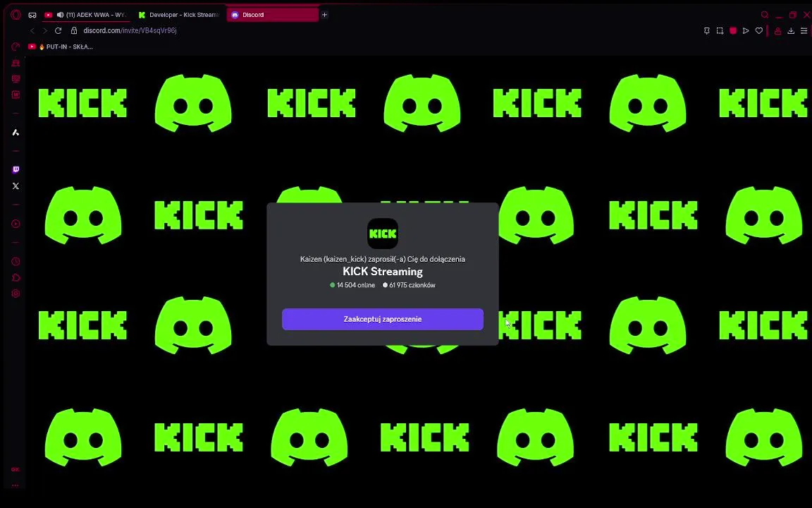Bookmark this page with the heart icon
Screen dimensions: 812x508
(x=759, y=30)
